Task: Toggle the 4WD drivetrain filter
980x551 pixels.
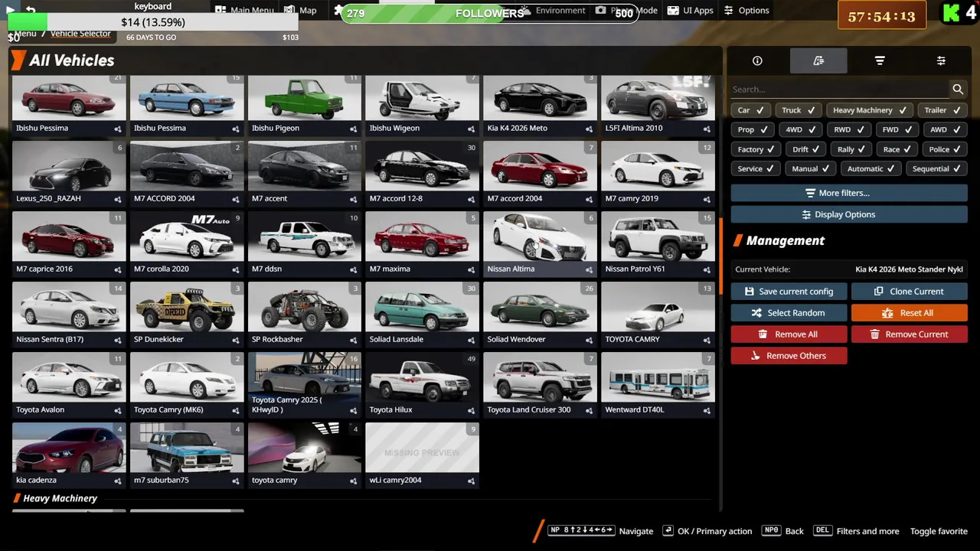Action: [801, 129]
